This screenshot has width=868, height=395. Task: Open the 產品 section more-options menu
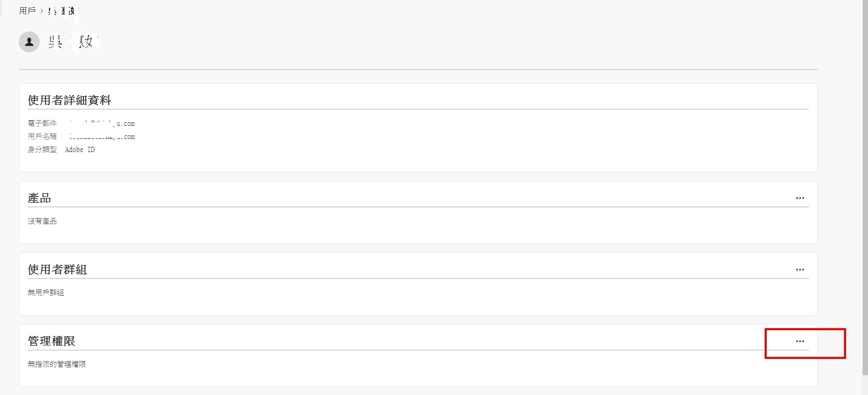point(800,198)
